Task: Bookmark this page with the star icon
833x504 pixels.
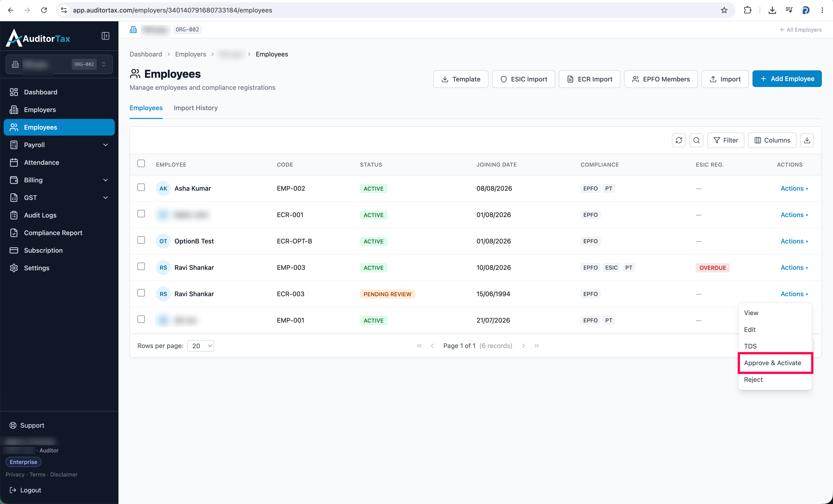Action: pyautogui.click(x=724, y=10)
